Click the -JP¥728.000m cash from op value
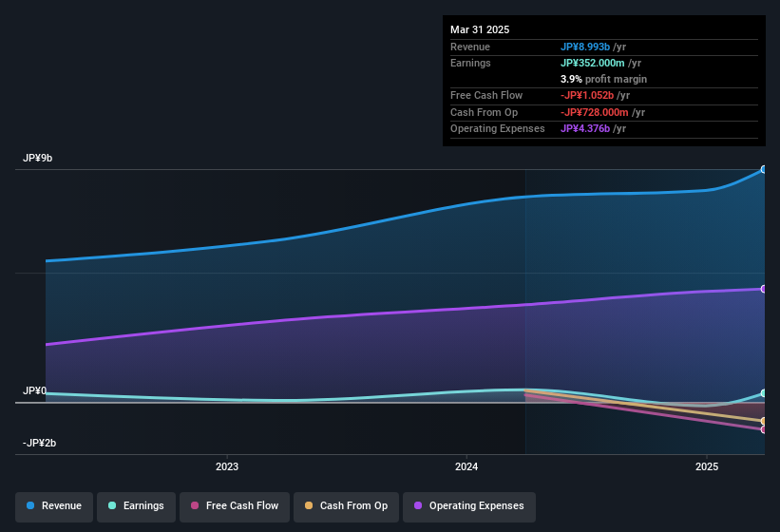780x532 pixels. pyautogui.click(x=595, y=112)
